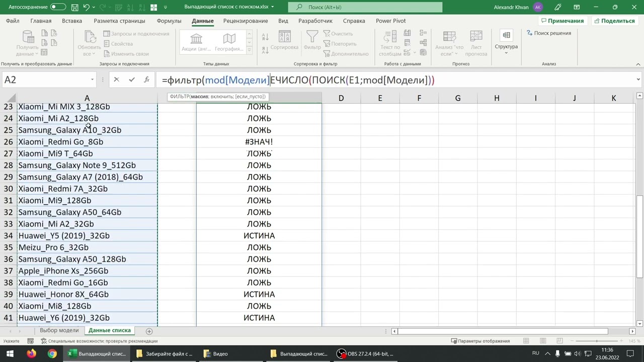Open Параметры отображения display settings

pos(480,341)
